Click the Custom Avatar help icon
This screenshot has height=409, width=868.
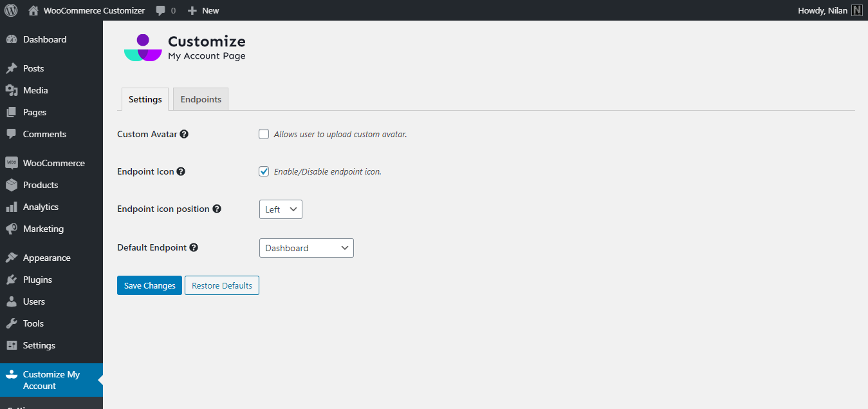click(185, 134)
